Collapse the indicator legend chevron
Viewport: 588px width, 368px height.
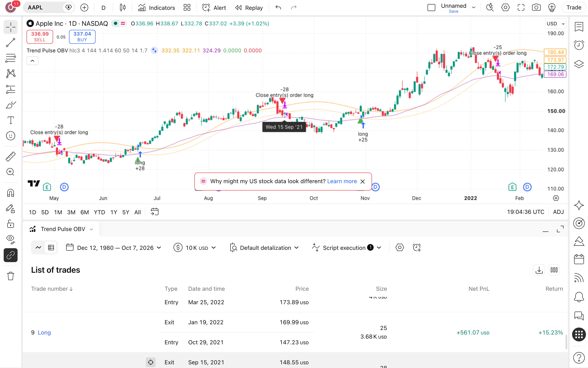pos(32,61)
